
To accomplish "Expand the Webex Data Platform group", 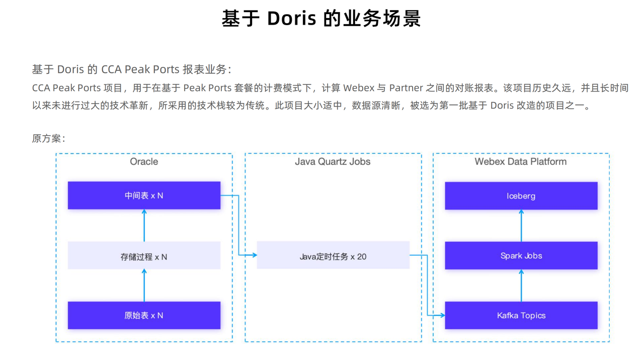I will pos(520,161).
